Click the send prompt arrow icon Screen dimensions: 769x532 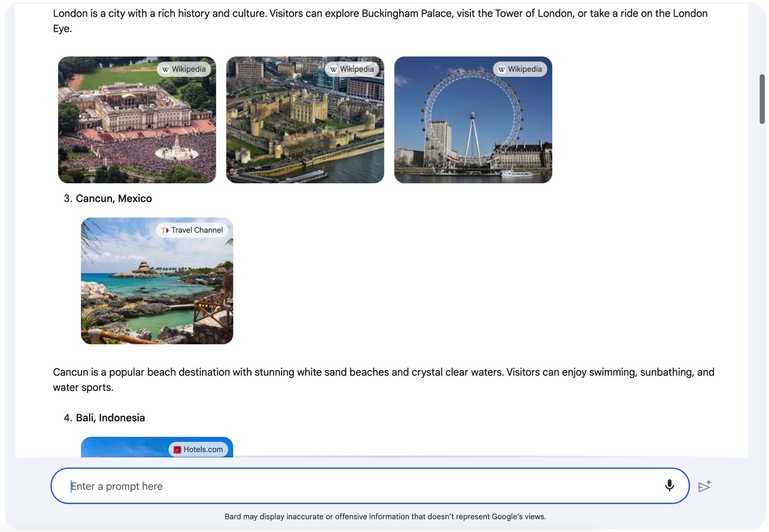tap(705, 486)
